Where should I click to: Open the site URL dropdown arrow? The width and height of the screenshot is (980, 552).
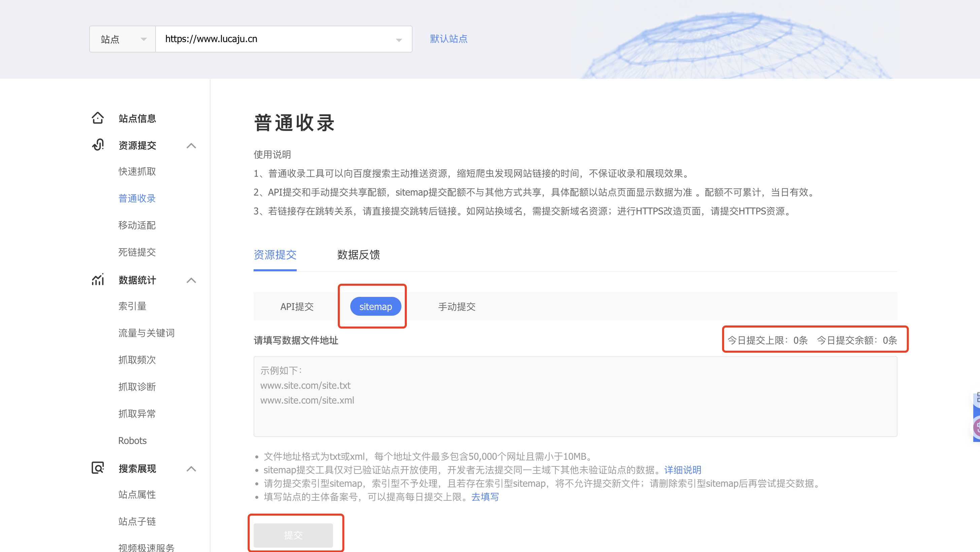coord(399,40)
